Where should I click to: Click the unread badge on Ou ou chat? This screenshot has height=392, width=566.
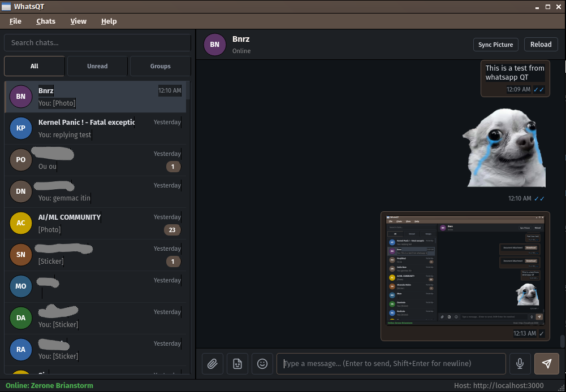tap(173, 167)
